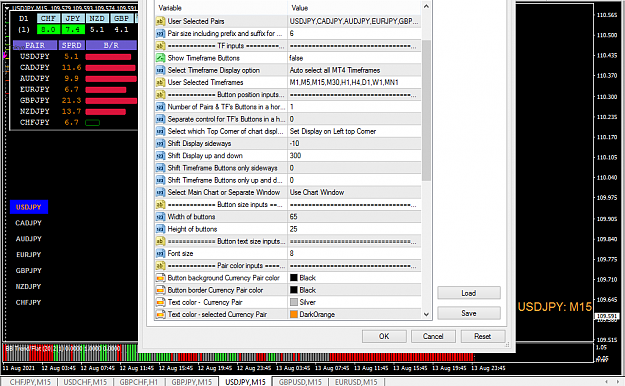This screenshot has width=625, height=386.
Task: Click color icon for Text color - selected Currency Pair
Action: coord(160,314)
